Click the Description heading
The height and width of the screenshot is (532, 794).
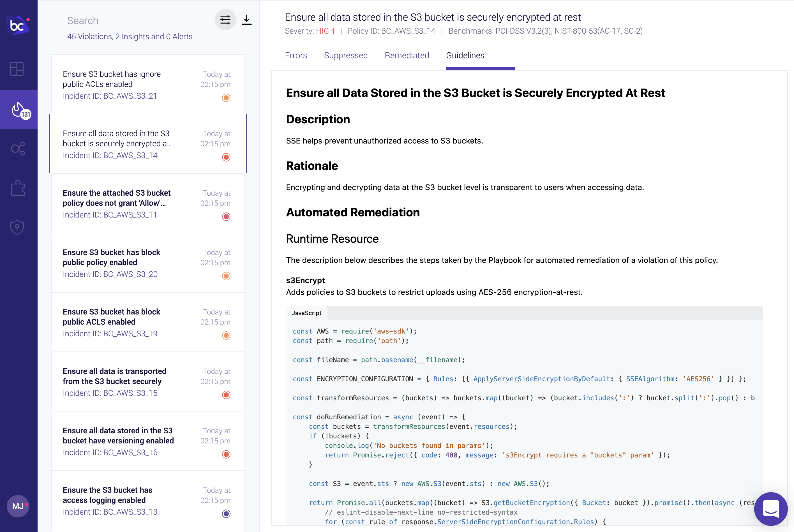click(x=318, y=119)
